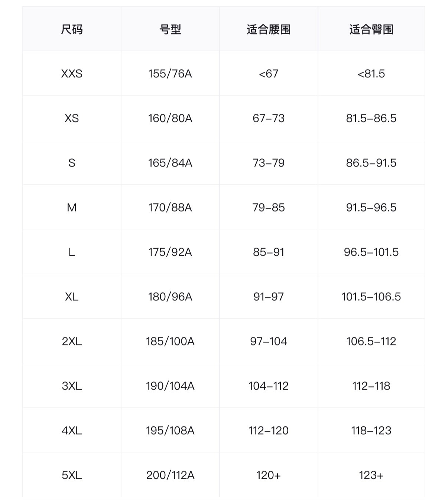The image size is (448, 503).
Task: Select the XS size cell
Action: (72, 118)
